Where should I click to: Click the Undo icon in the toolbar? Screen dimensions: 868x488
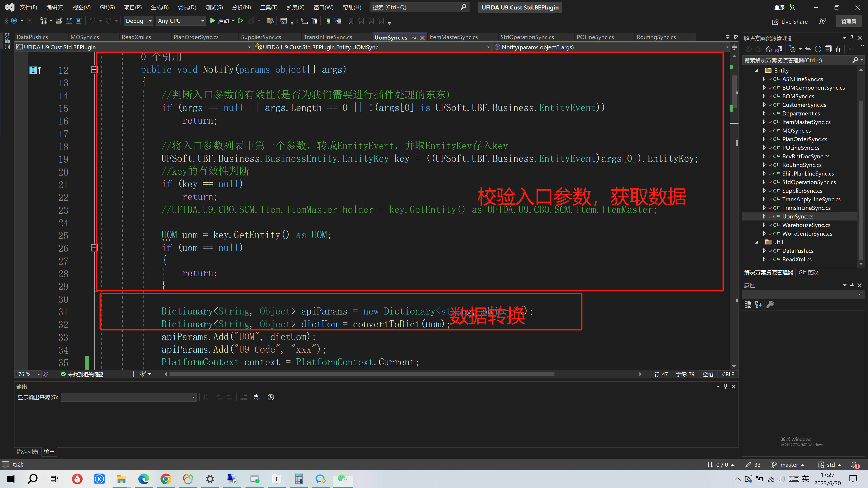(92, 21)
